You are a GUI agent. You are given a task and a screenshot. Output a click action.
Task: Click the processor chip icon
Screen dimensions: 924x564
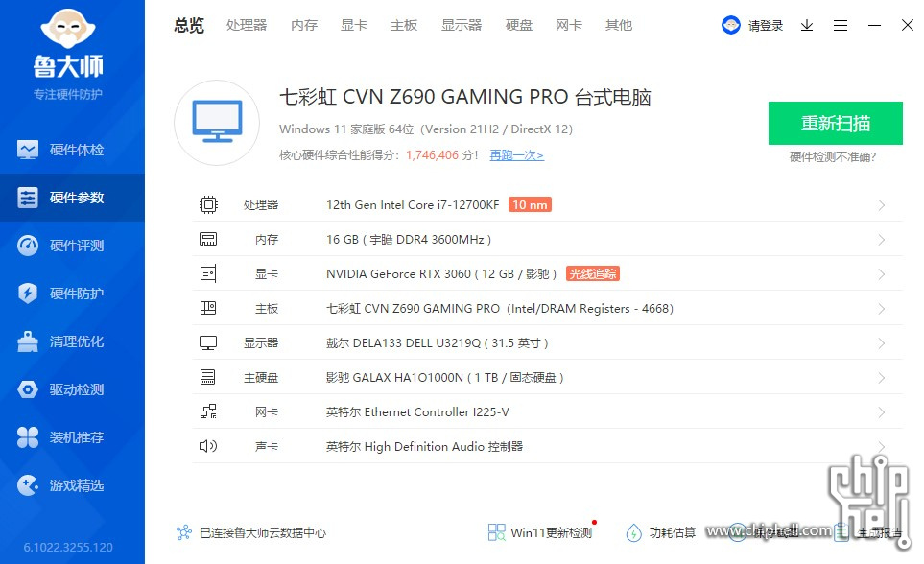pos(208,204)
